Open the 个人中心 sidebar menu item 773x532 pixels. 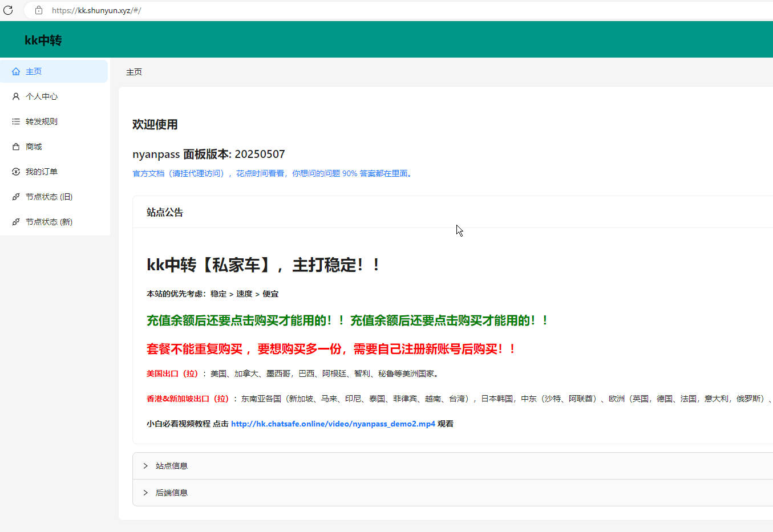click(x=54, y=96)
